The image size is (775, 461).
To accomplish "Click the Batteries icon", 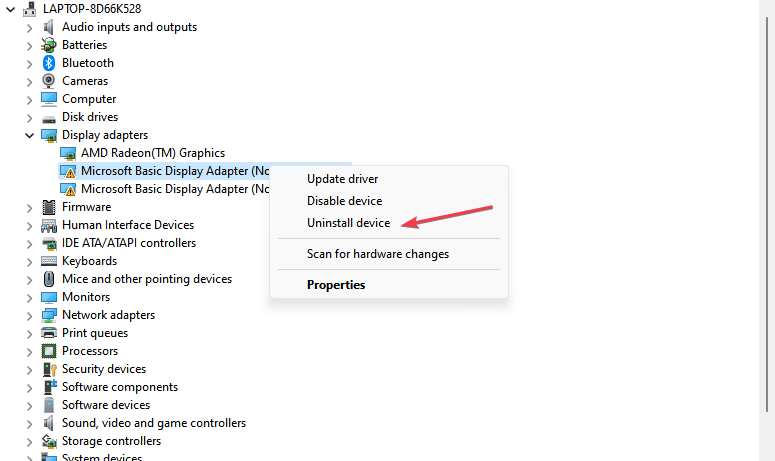I will tap(48, 45).
